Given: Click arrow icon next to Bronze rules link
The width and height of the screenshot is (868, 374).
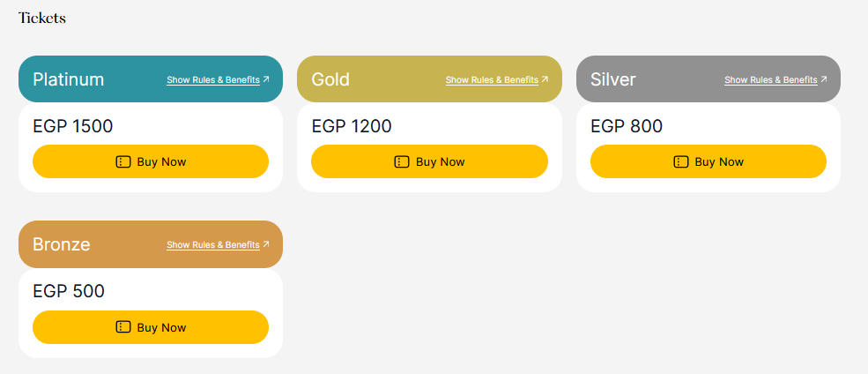Looking at the screenshot, I should point(266,244).
